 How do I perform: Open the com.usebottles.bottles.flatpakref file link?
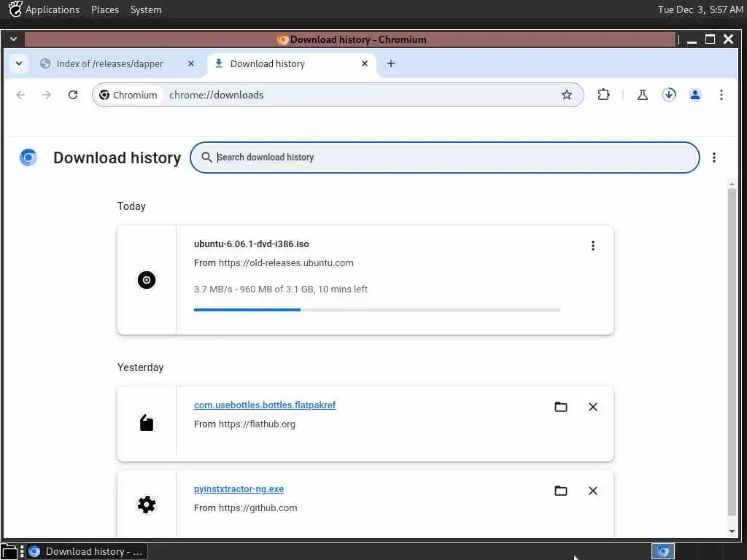point(265,405)
